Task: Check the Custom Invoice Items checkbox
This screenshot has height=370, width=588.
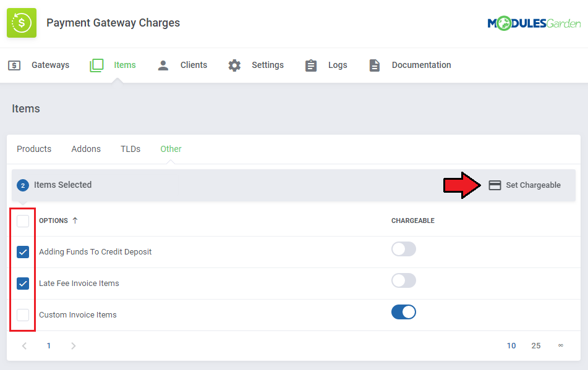Action: point(23,315)
